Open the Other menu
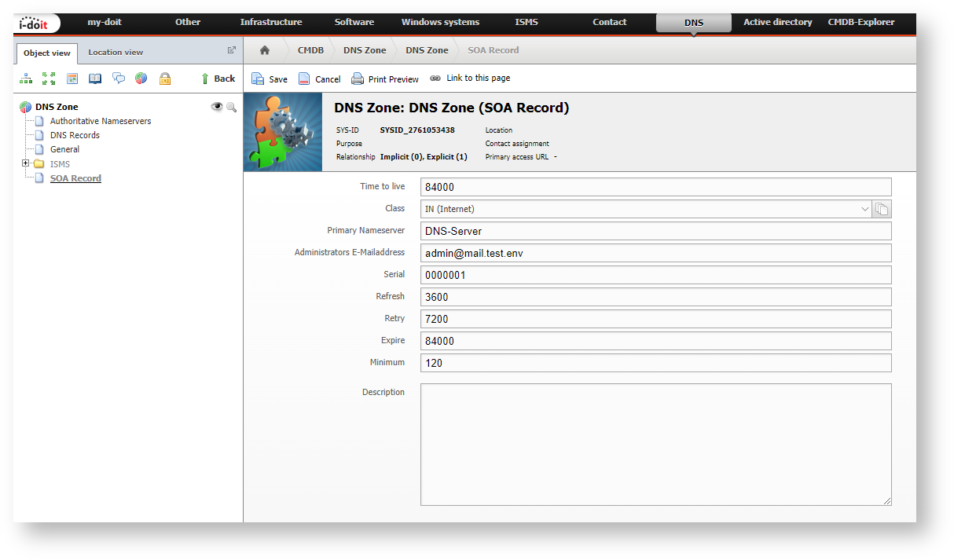The height and width of the screenshot is (560, 954). pos(188,22)
